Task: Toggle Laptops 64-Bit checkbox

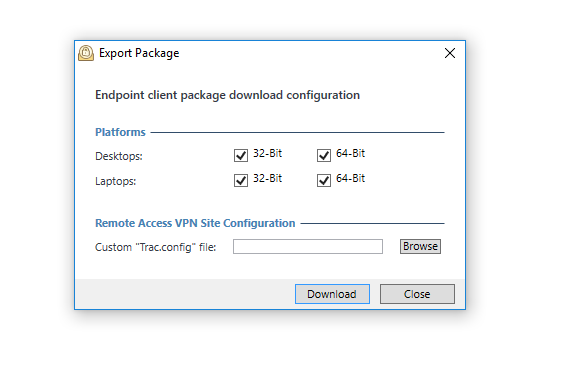Action: pyautogui.click(x=324, y=180)
